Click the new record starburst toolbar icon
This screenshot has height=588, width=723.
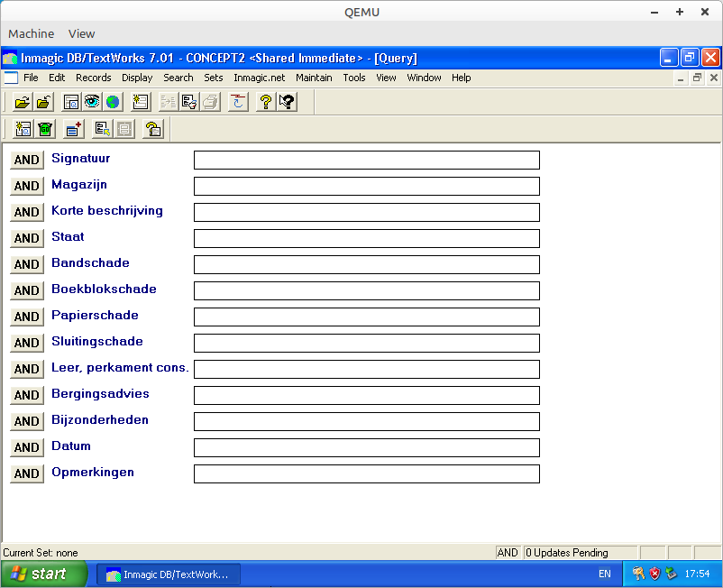pyautogui.click(x=141, y=102)
